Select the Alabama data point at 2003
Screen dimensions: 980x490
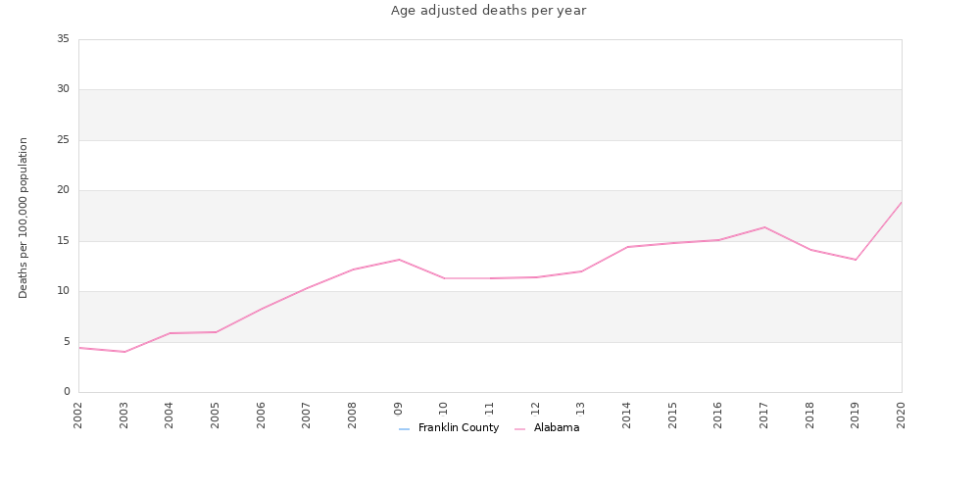[x=124, y=352]
